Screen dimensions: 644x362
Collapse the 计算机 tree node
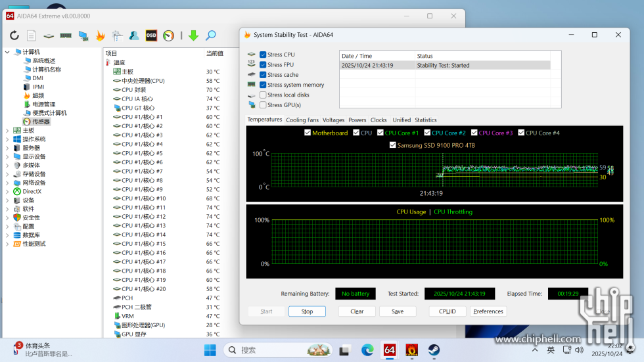click(x=8, y=52)
